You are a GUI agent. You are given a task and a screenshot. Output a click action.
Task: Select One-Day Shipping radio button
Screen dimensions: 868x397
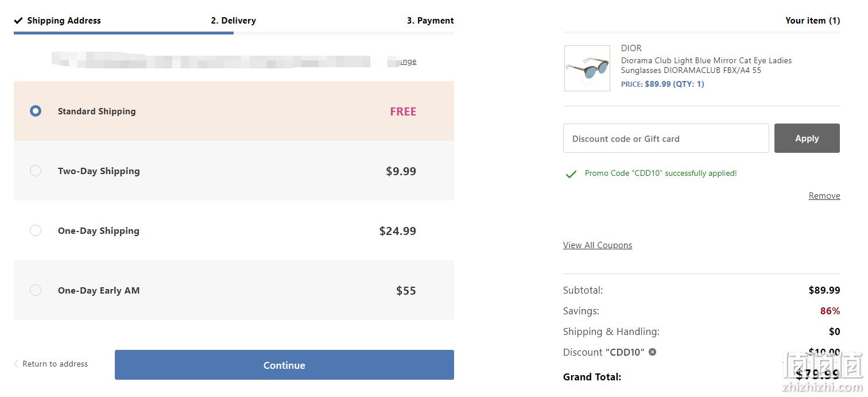pos(36,230)
